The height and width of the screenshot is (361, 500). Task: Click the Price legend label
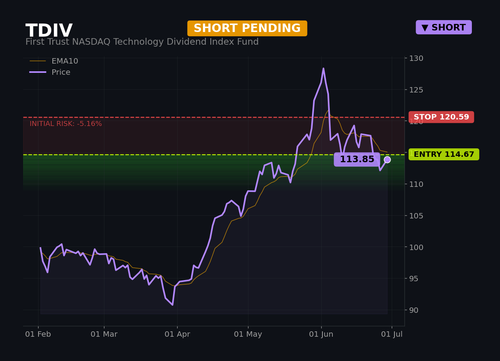coord(61,72)
